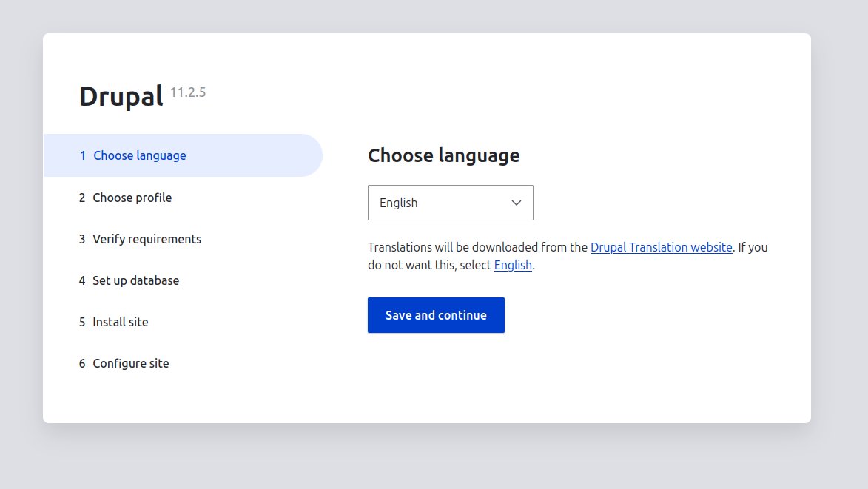Click step number 1 in the sidebar

click(83, 155)
